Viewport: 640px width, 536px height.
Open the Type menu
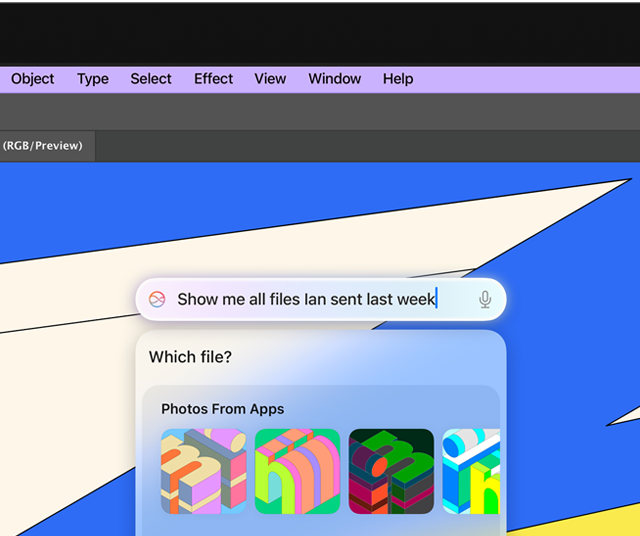click(93, 79)
